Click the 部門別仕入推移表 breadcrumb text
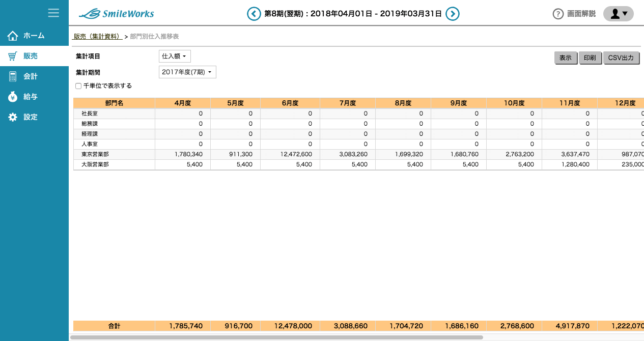 [154, 37]
